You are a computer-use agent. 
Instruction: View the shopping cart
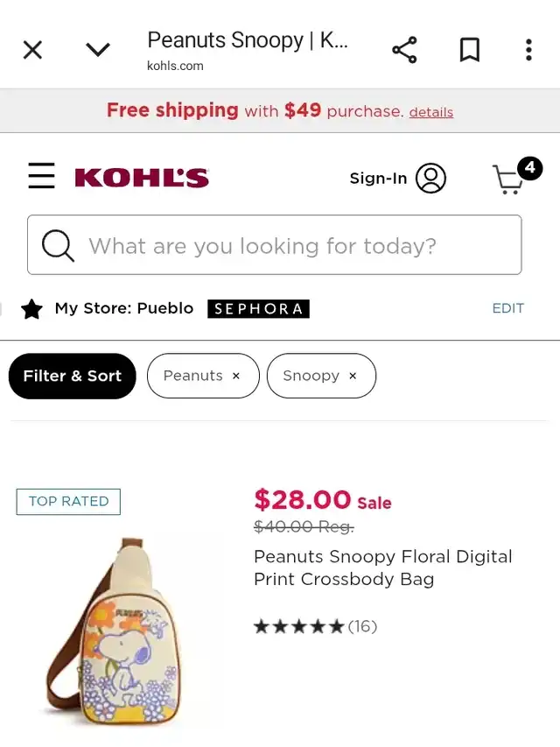tap(509, 179)
